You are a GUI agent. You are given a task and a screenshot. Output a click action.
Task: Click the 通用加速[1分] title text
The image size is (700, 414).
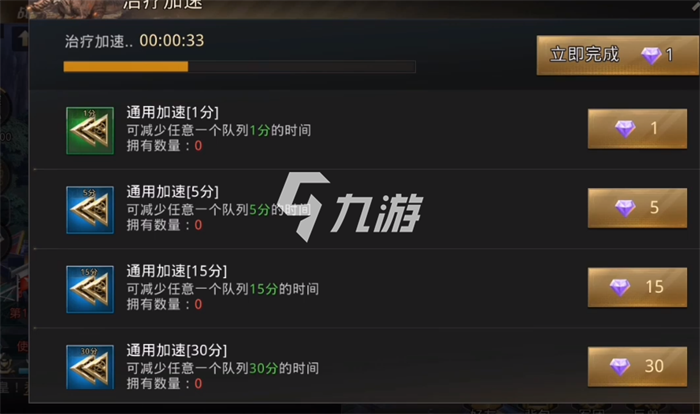173,113
